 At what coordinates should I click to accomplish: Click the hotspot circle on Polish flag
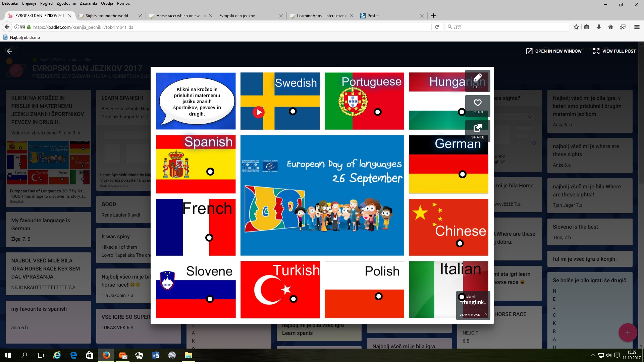[379, 296]
